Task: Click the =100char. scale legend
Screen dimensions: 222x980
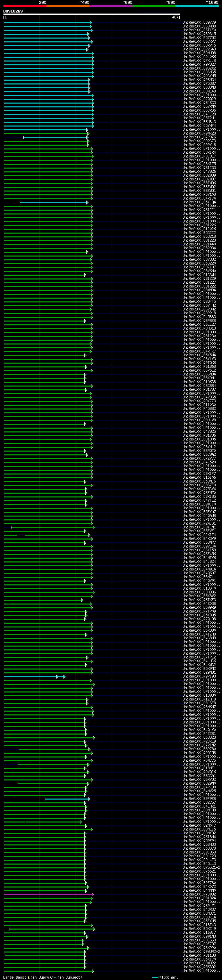Action: [165, 977]
